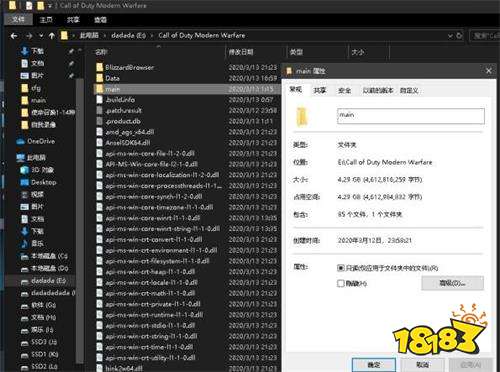Open 视频 library in sidebar
Image resolution: width=500 pixels, height=372 pixels.
point(32,194)
